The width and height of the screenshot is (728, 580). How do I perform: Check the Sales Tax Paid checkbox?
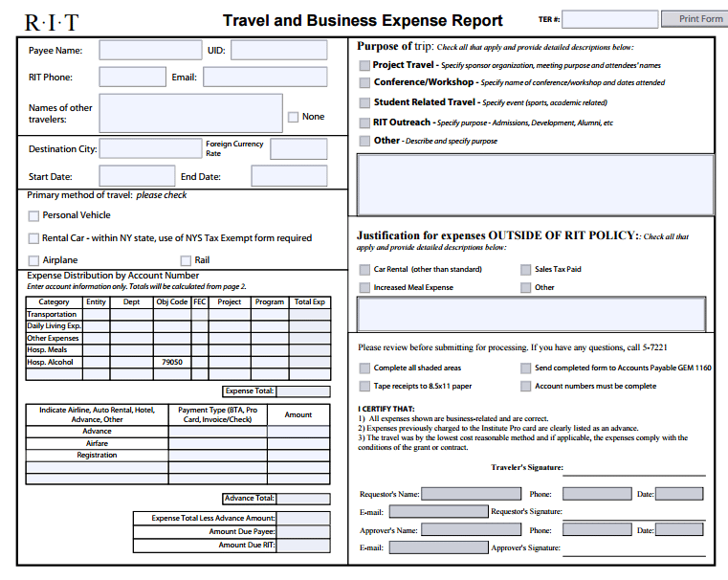pos(525,270)
